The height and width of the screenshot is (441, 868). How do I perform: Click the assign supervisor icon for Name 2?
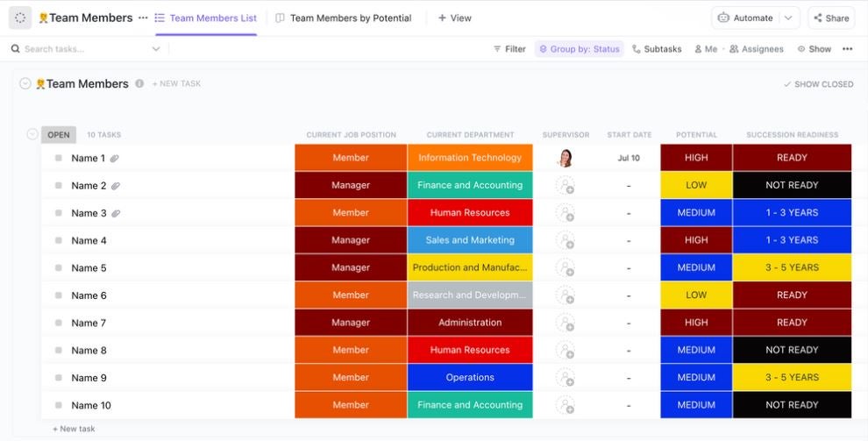(566, 186)
